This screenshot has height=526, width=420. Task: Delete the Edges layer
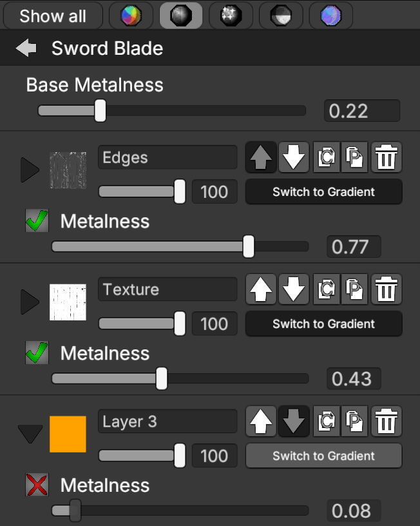tap(386, 157)
